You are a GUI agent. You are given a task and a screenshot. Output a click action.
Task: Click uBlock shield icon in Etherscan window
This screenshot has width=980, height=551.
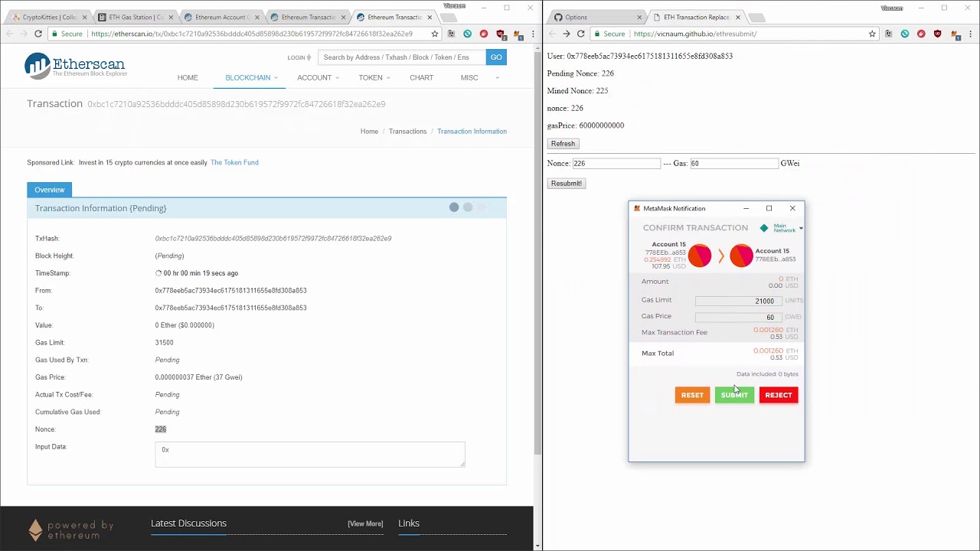pyautogui.click(x=501, y=34)
